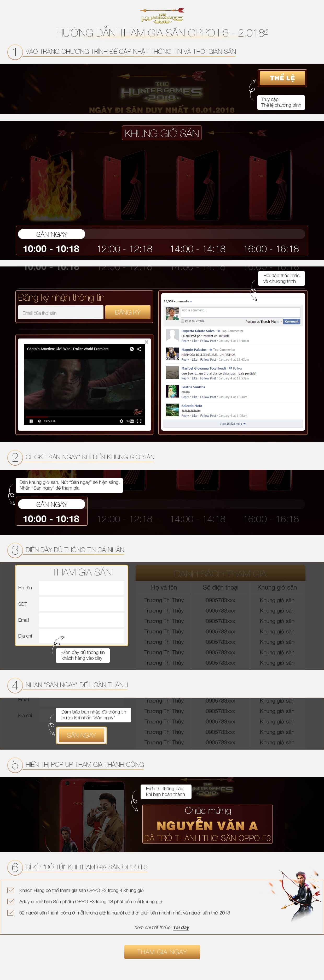Focus the 'Email của thợ săn' input field

tap(61, 312)
